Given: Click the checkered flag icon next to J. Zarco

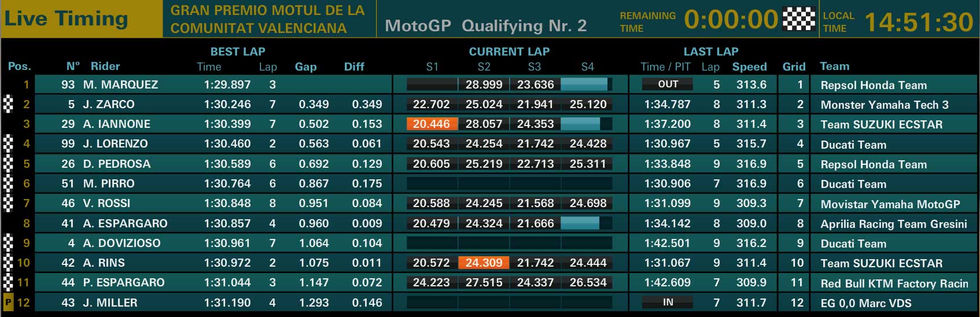Looking at the screenshot, I should [x=8, y=104].
